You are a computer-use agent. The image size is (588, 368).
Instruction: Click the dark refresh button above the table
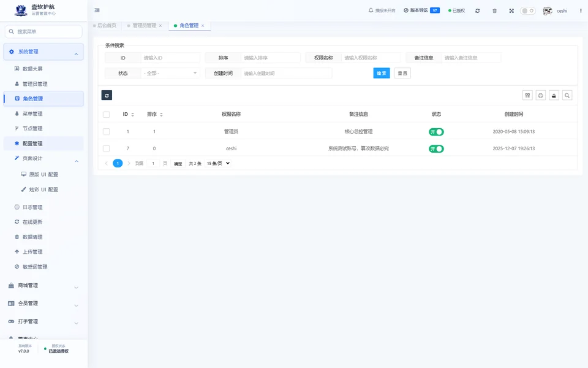(107, 96)
